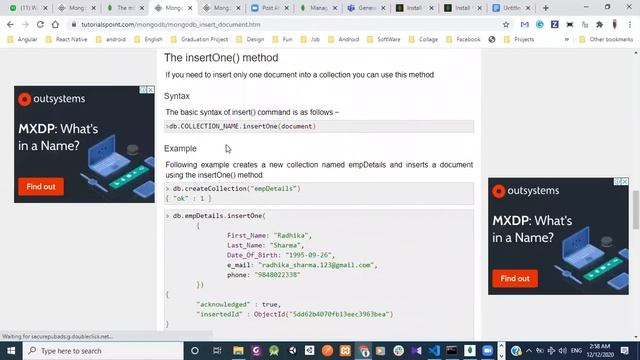
Task: Open the Chrome three-dot menu
Action: tap(630, 24)
